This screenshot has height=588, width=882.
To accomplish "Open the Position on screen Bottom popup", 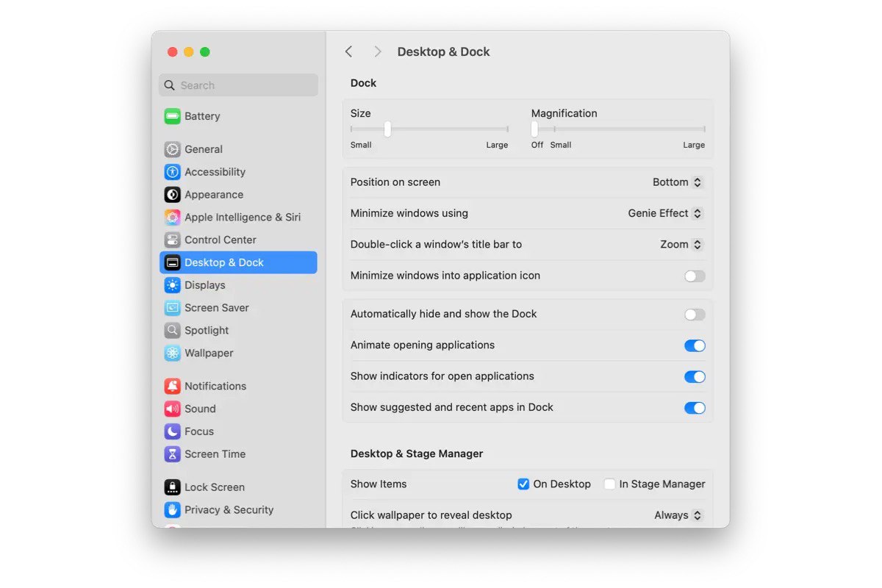I will [677, 182].
